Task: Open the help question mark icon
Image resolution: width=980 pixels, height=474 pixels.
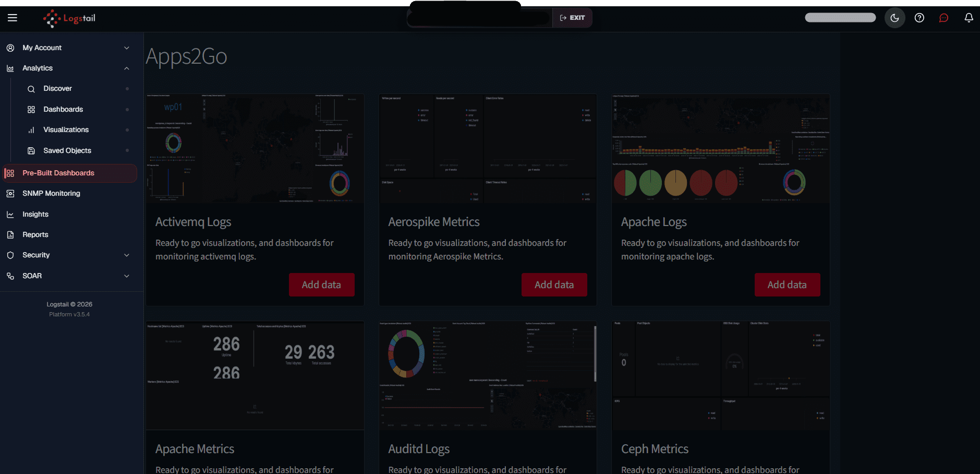Action: (919, 18)
